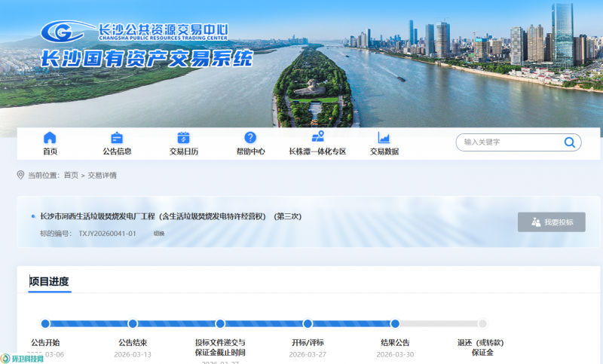Image resolution: width=603 pixels, height=364 pixels.
Task: Click the 帮助中心 question mark icon
Action: coord(250,138)
